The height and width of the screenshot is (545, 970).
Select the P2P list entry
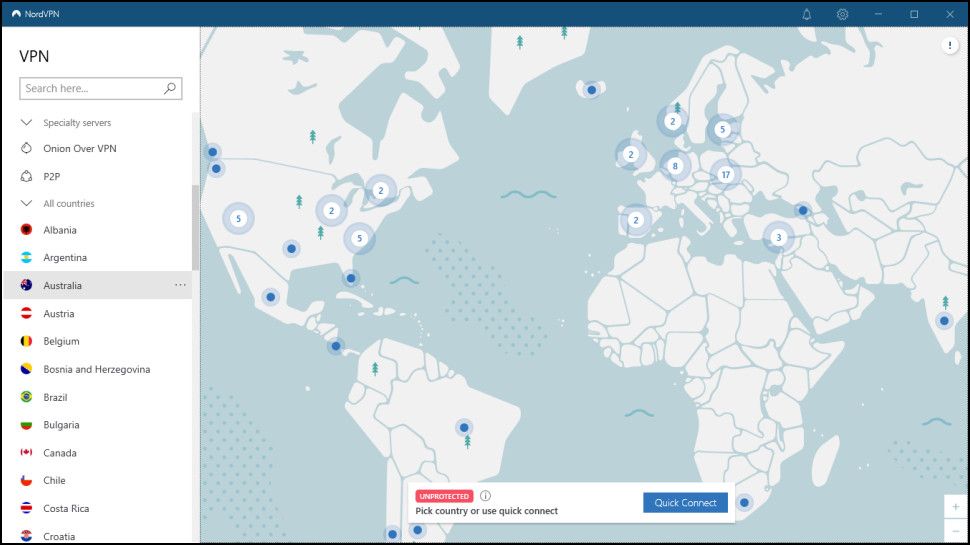tap(97, 176)
